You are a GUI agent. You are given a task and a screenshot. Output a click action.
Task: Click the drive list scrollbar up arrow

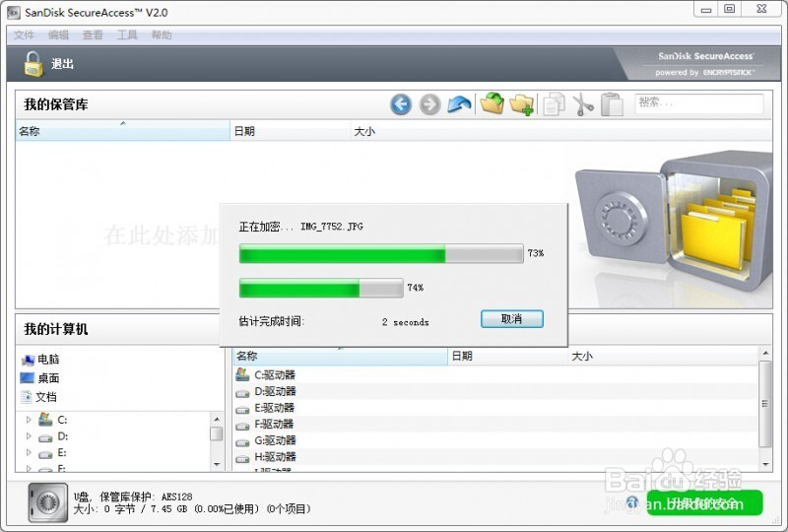765,354
